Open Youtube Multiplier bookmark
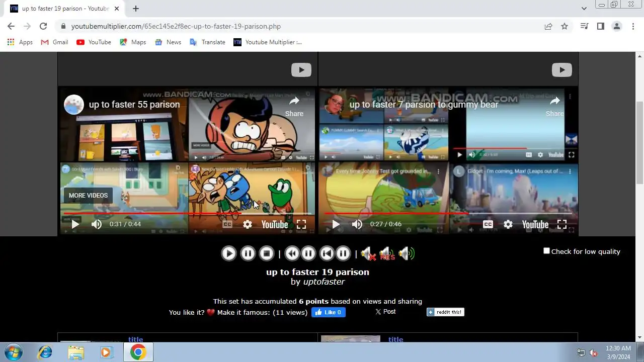 268,42
